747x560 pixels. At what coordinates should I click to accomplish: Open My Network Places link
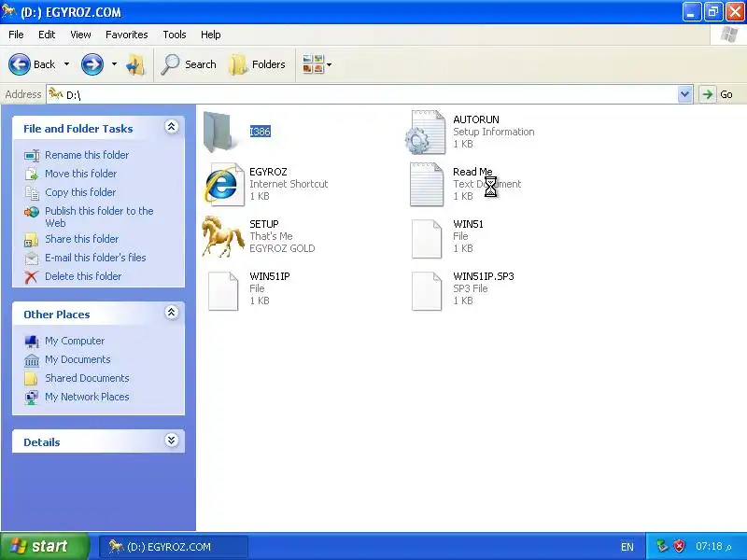pos(87,397)
